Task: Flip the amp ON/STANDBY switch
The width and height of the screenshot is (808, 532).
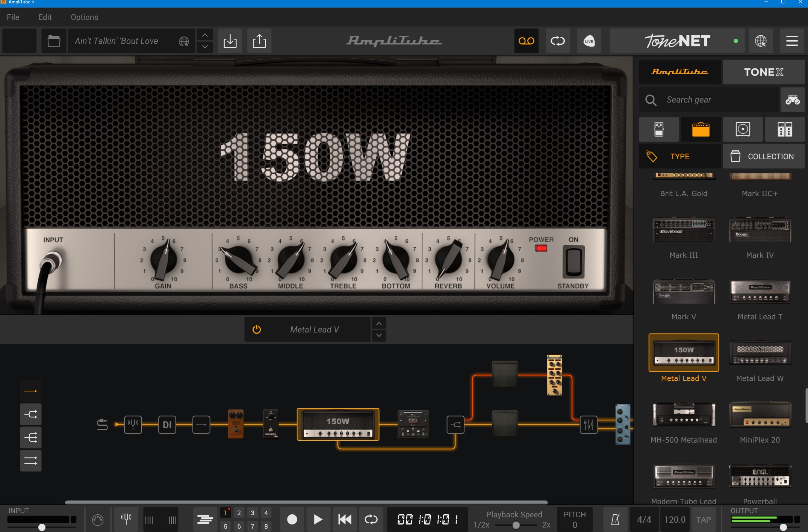Action: [573, 261]
